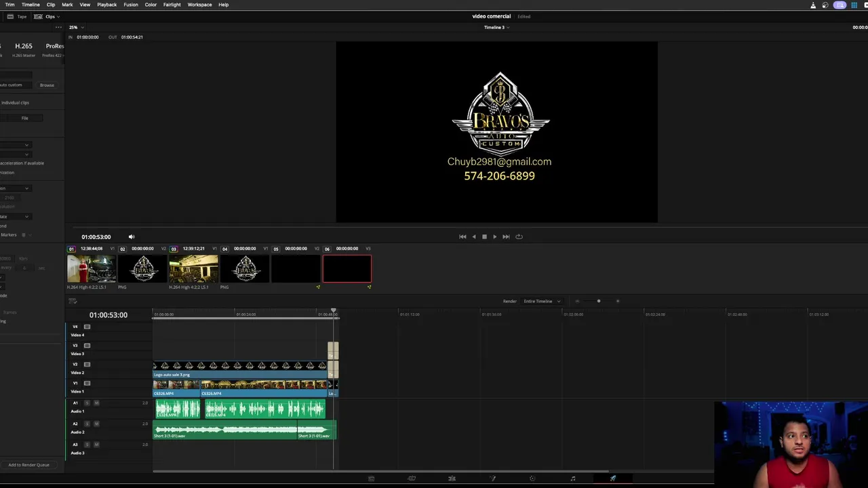Open the Trim menu
The width and height of the screenshot is (868, 488).
[x=9, y=5]
